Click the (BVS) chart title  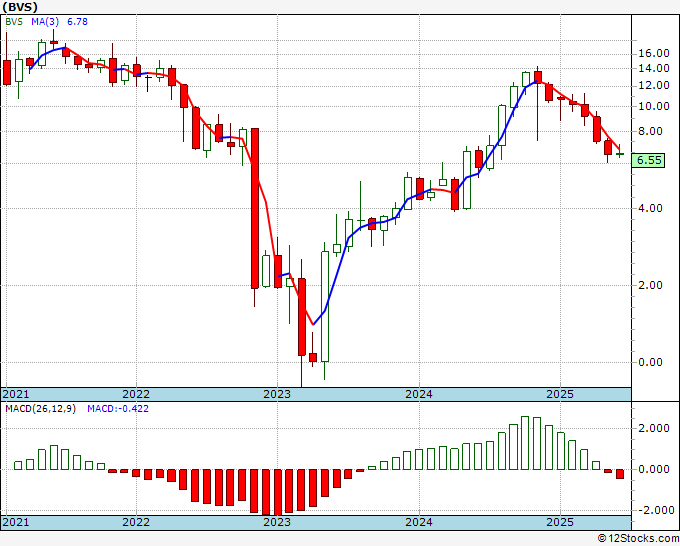point(20,7)
